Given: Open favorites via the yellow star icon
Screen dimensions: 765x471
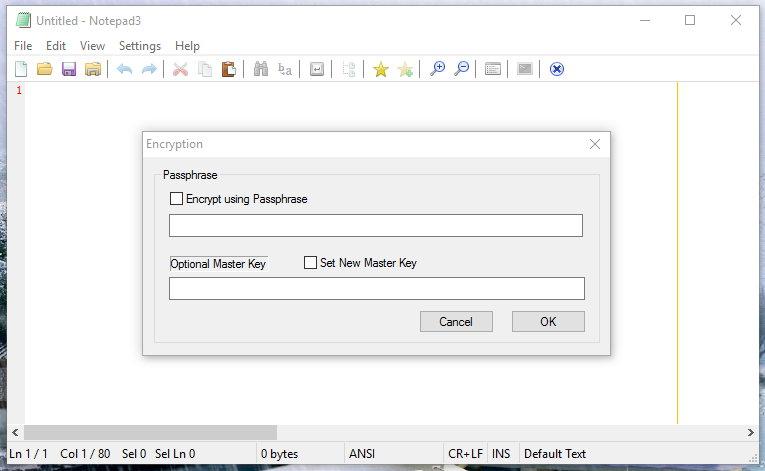Looking at the screenshot, I should click(x=381, y=69).
